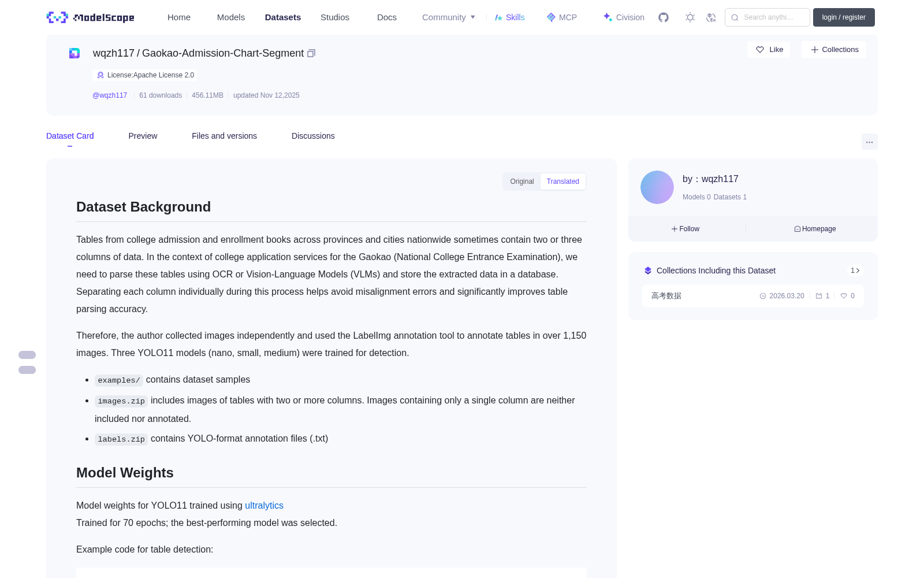Click the collections stack icon
Image resolution: width=924 pixels, height=578 pixels.
(648, 271)
